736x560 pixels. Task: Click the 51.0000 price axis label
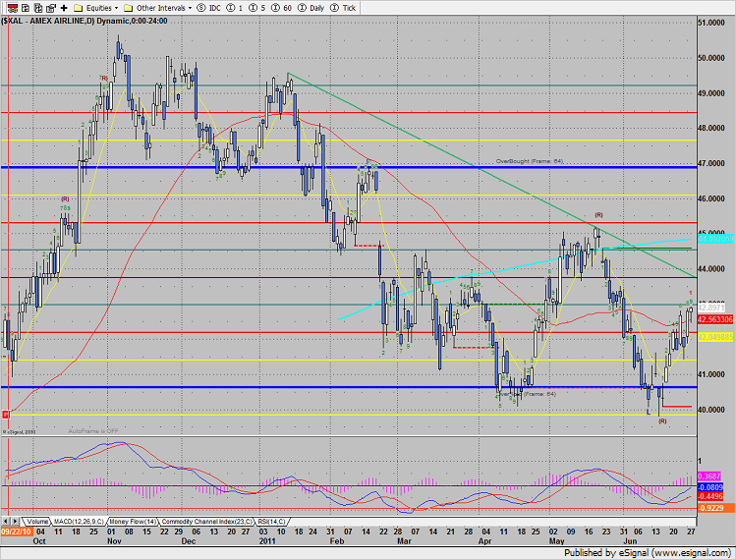[711, 23]
